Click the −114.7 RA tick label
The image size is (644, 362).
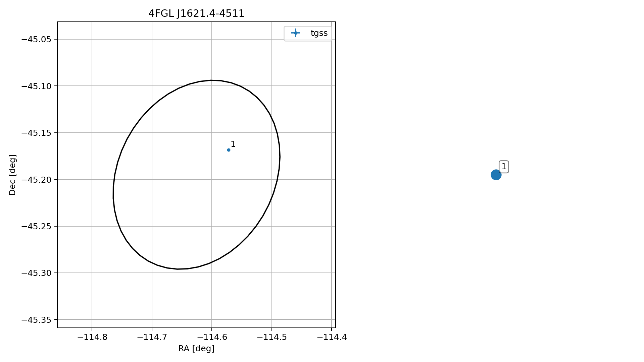tap(152, 337)
